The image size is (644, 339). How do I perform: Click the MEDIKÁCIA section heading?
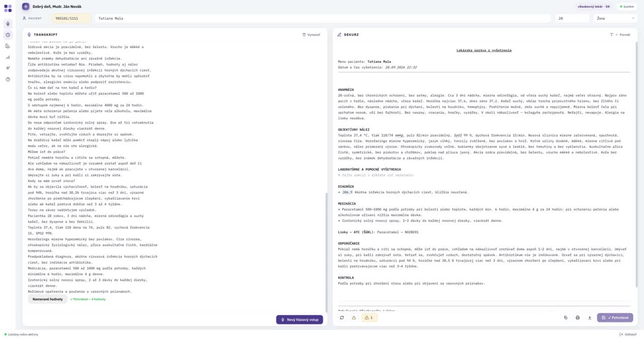[x=347, y=204]
